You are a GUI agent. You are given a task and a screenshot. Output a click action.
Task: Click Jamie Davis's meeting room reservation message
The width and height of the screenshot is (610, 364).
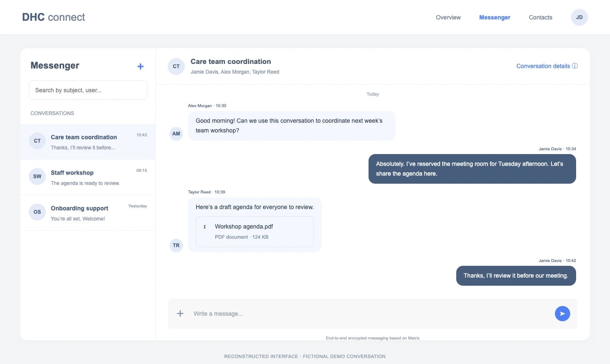(472, 169)
